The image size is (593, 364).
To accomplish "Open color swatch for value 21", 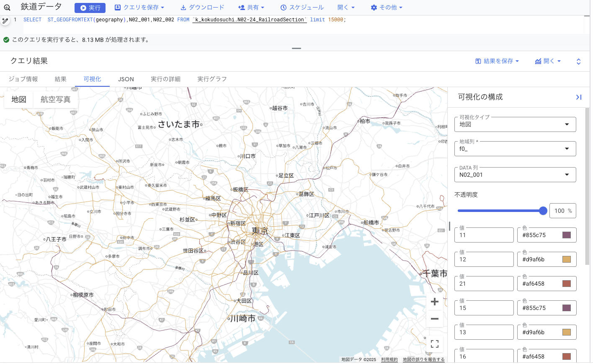I will click(567, 284).
